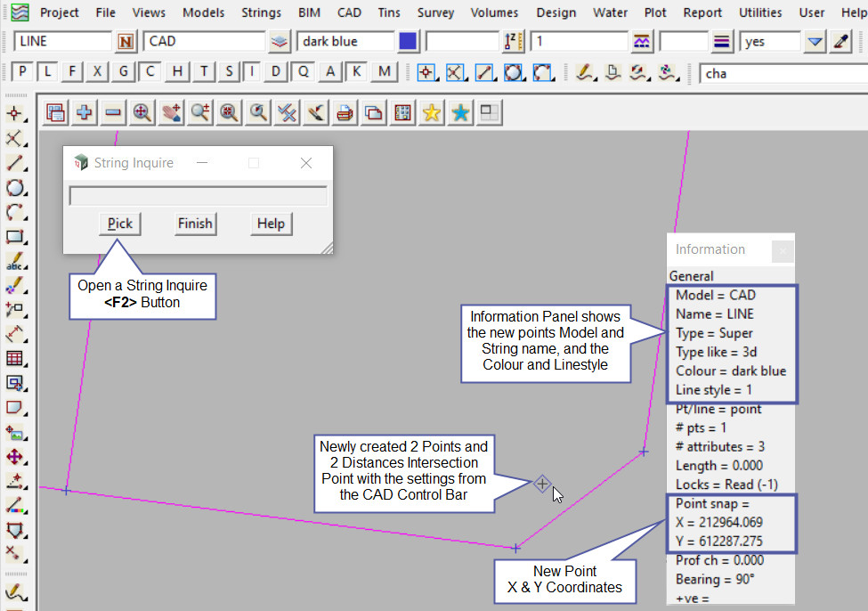Toggle the C snap button
The width and height of the screenshot is (868, 611).
click(x=151, y=72)
